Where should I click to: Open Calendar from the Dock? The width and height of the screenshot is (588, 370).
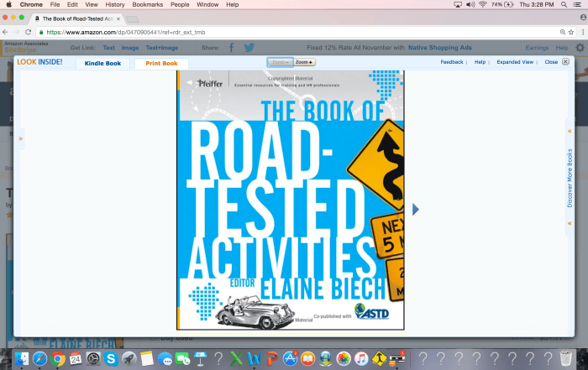tap(76, 359)
